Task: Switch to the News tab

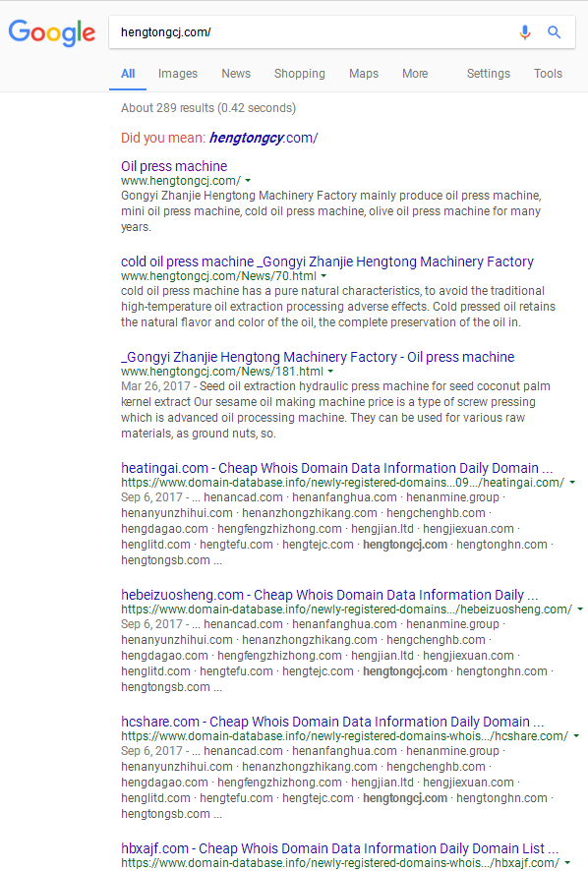Action: (x=236, y=74)
